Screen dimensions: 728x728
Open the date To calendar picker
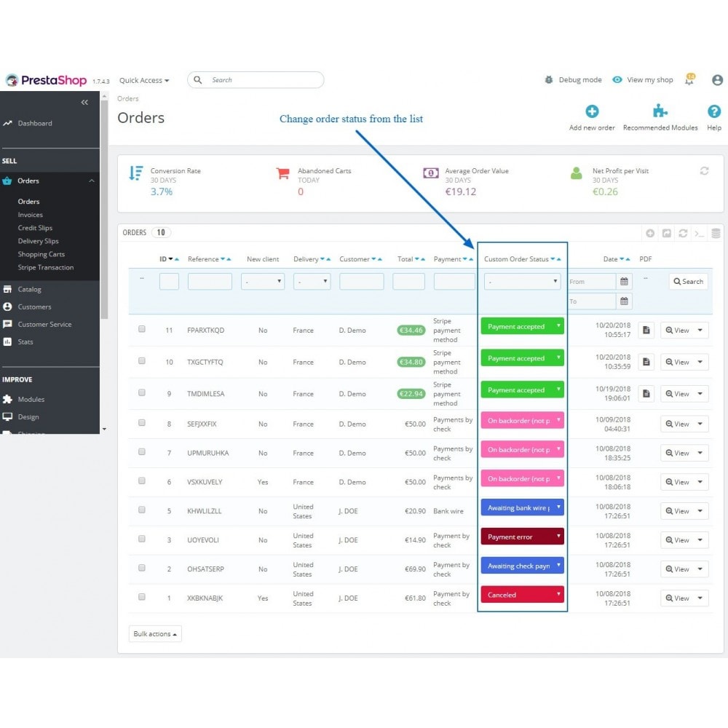pyautogui.click(x=624, y=301)
